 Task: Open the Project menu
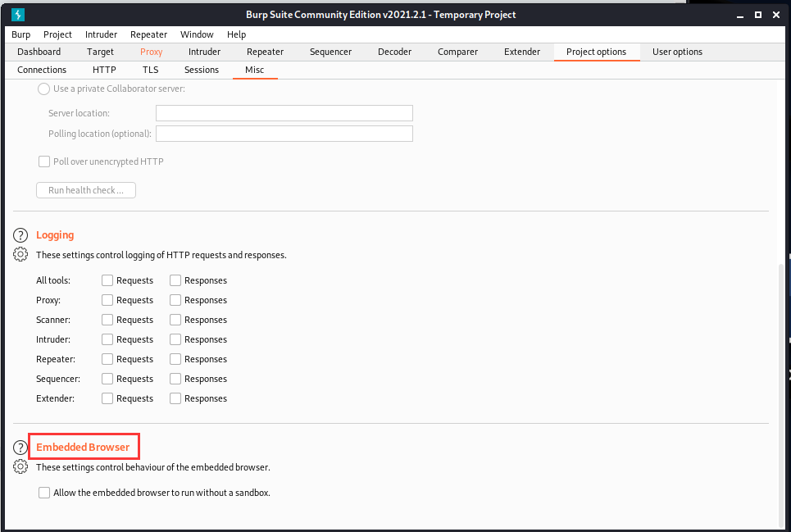pyautogui.click(x=57, y=34)
